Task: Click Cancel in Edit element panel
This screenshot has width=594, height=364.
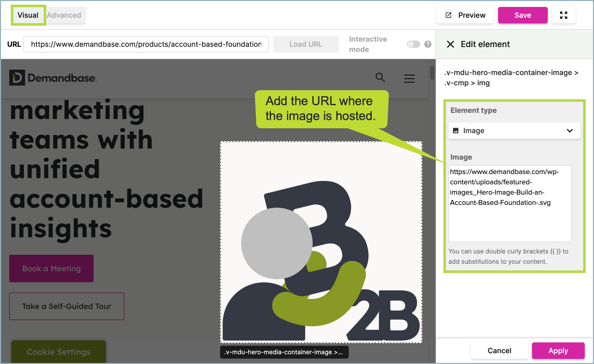Action: (x=499, y=351)
